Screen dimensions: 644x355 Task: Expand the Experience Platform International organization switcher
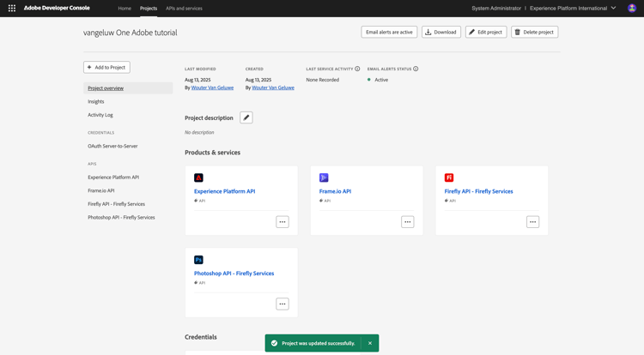point(573,9)
